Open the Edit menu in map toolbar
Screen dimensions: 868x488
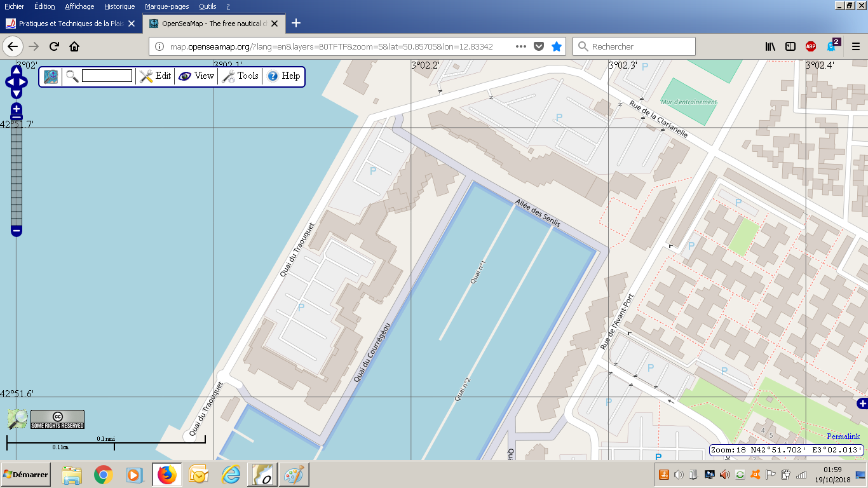[x=156, y=76]
